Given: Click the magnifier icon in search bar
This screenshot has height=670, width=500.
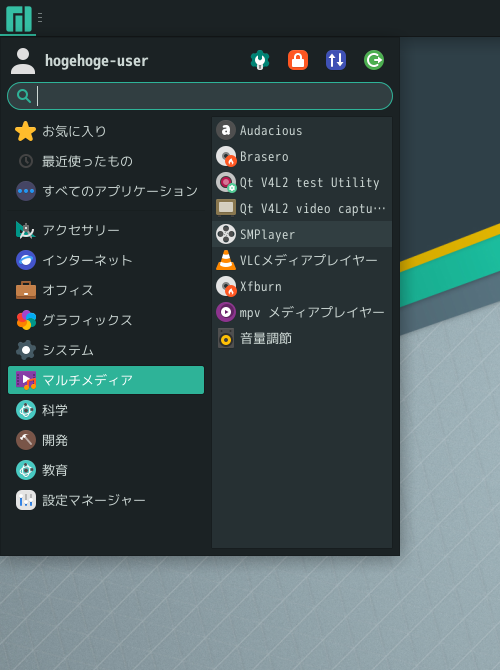Looking at the screenshot, I should [24, 96].
